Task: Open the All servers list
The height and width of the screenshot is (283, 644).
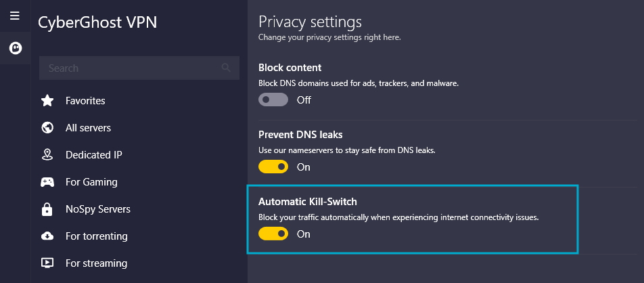Action: 89,128
